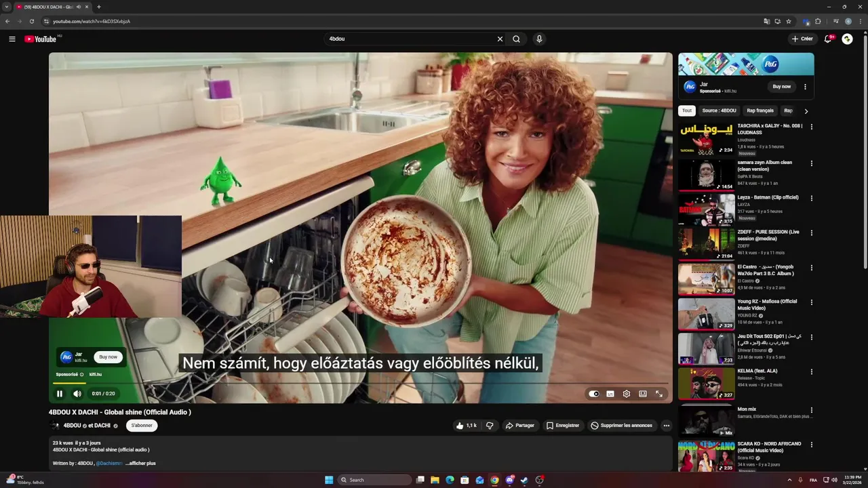Open the KELMA (feat. ALA) video title
Screen dimensions: 868x488
pyautogui.click(x=757, y=371)
